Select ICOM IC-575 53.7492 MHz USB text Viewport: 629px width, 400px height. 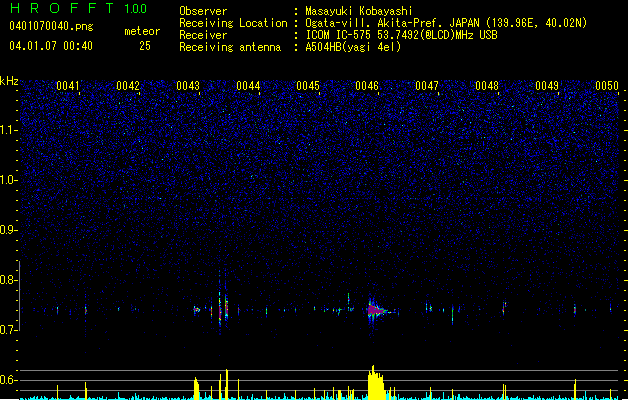tap(401, 35)
